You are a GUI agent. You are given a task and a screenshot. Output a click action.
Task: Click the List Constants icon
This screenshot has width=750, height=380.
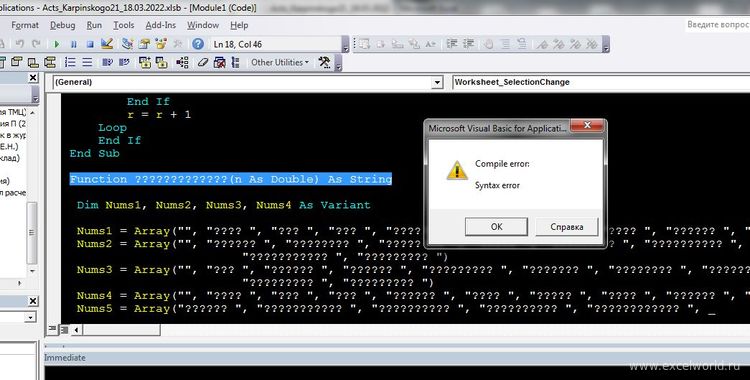tap(381, 44)
